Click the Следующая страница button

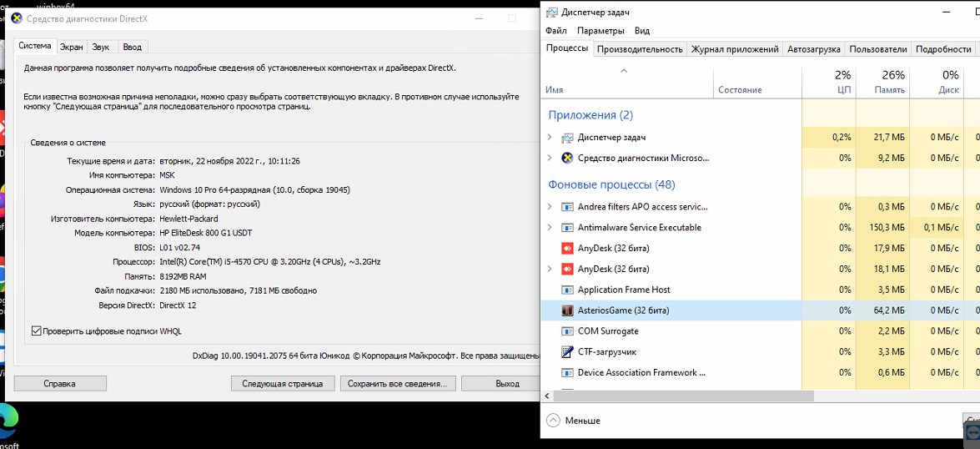pyautogui.click(x=283, y=383)
